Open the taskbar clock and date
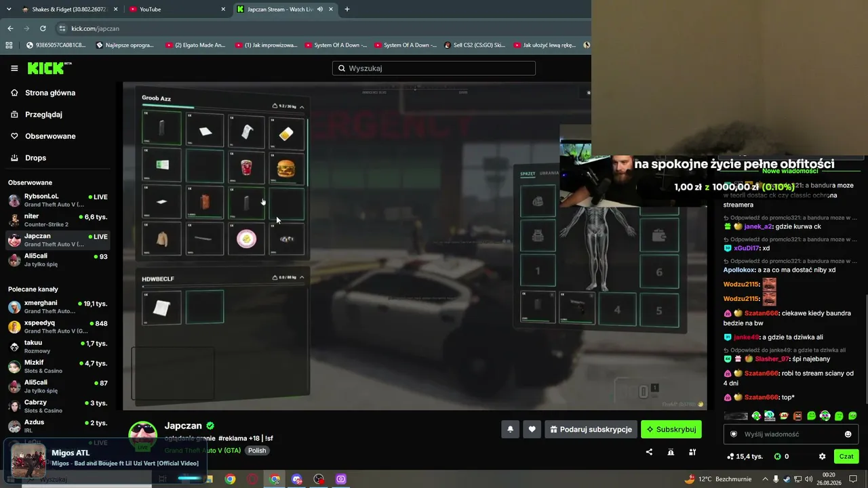 tap(829, 479)
